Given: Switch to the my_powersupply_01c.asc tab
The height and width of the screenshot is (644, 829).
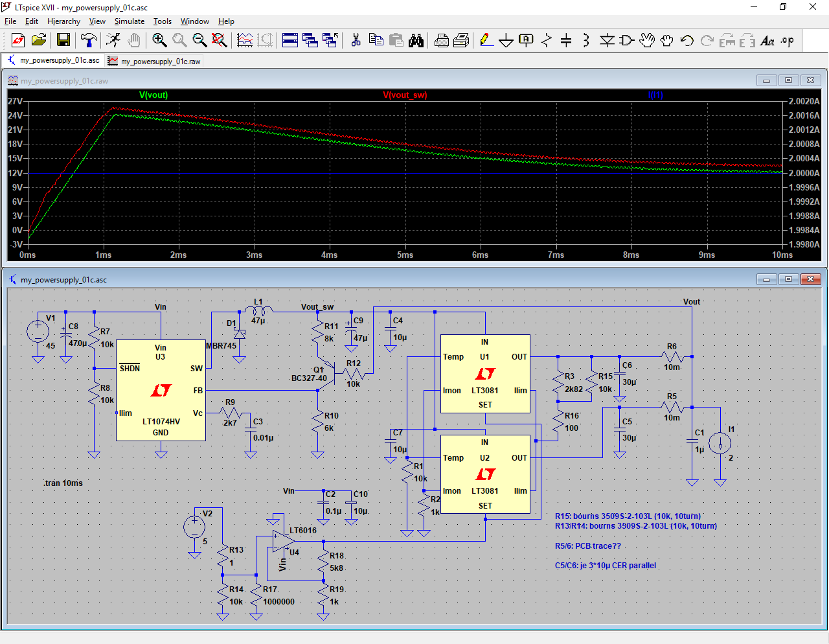Looking at the screenshot, I should 53,60.
